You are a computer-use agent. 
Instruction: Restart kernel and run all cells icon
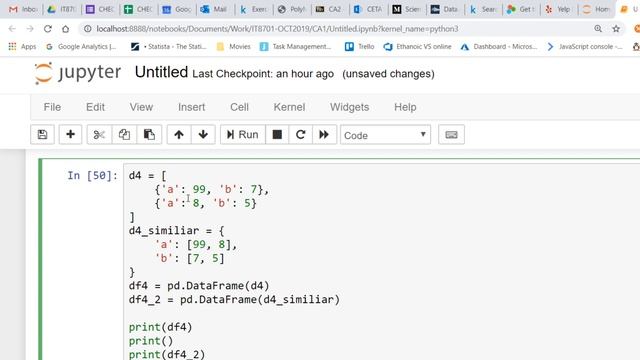pyautogui.click(x=324, y=135)
